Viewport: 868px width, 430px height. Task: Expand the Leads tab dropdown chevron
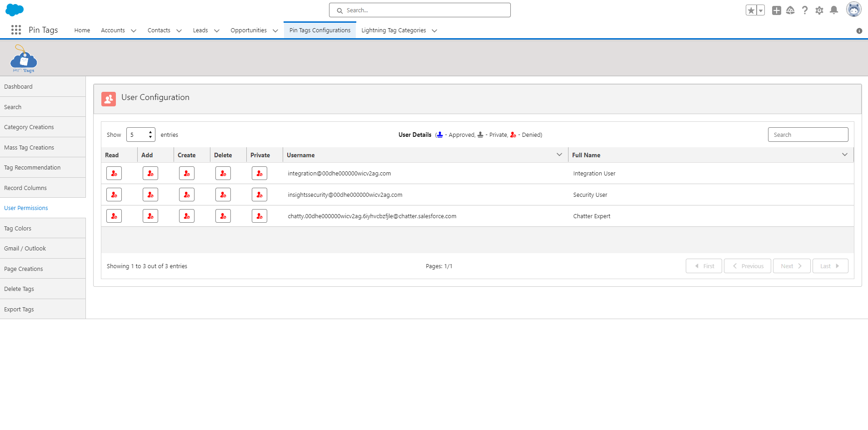coord(217,30)
